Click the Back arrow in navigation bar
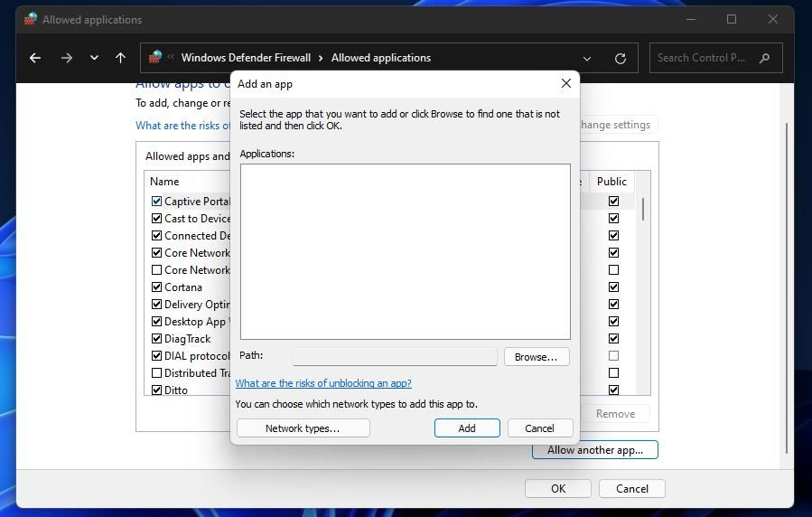The height and width of the screenshot is (517, 812). coord(34,58)
